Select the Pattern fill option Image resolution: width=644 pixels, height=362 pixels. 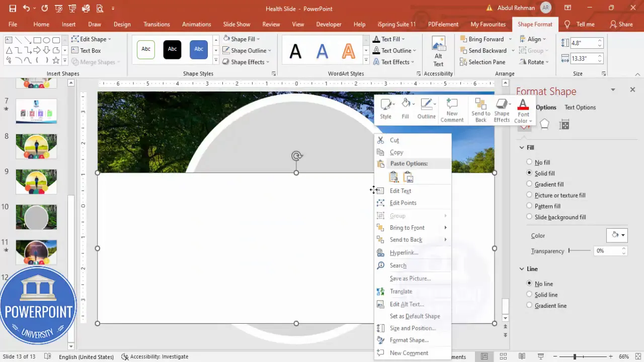pos(543,206)
